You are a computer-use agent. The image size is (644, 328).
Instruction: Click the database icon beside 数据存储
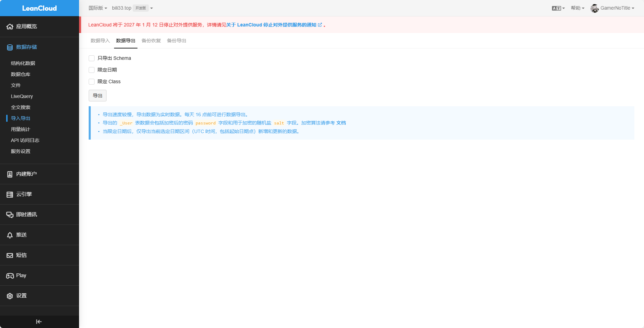[x=10, y=47]
